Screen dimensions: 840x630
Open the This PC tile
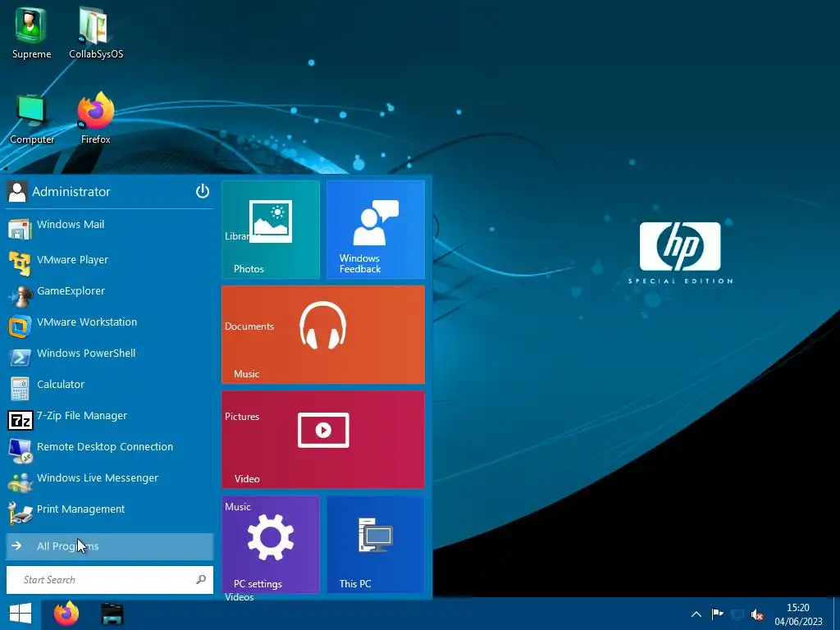376,545
